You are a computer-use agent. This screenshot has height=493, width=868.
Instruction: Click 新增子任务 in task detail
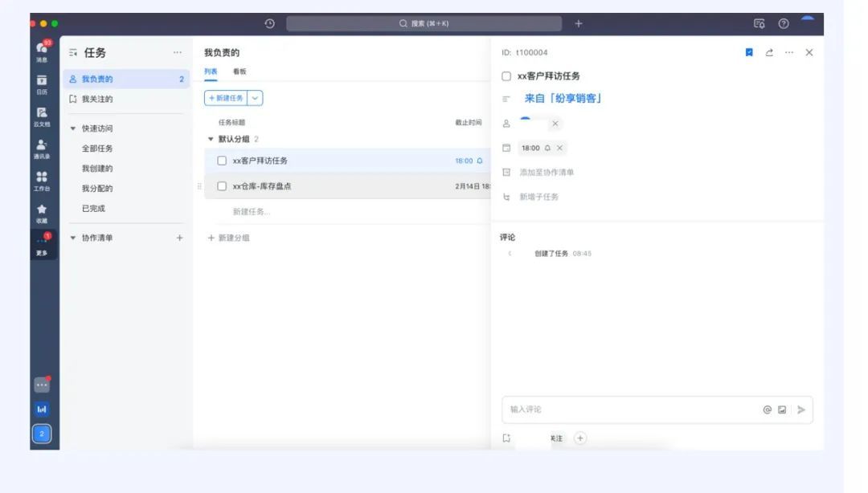538,197
